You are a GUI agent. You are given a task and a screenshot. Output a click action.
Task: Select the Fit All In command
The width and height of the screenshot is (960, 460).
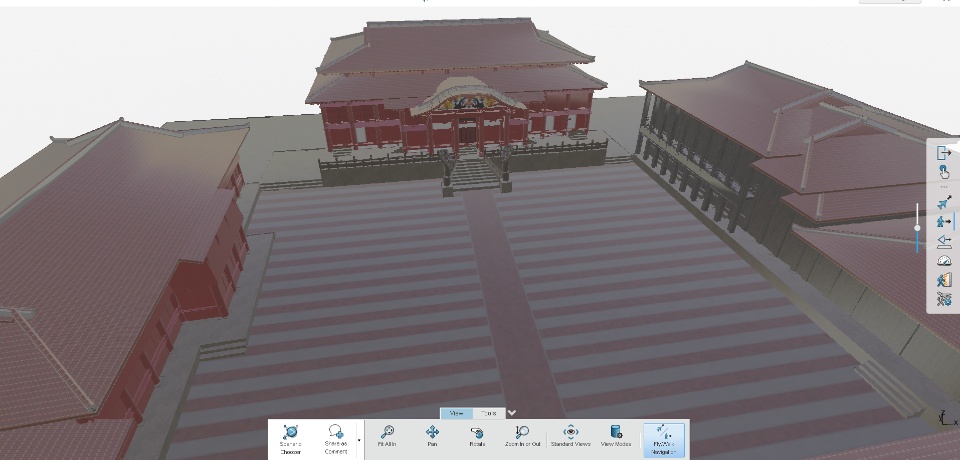387,436
